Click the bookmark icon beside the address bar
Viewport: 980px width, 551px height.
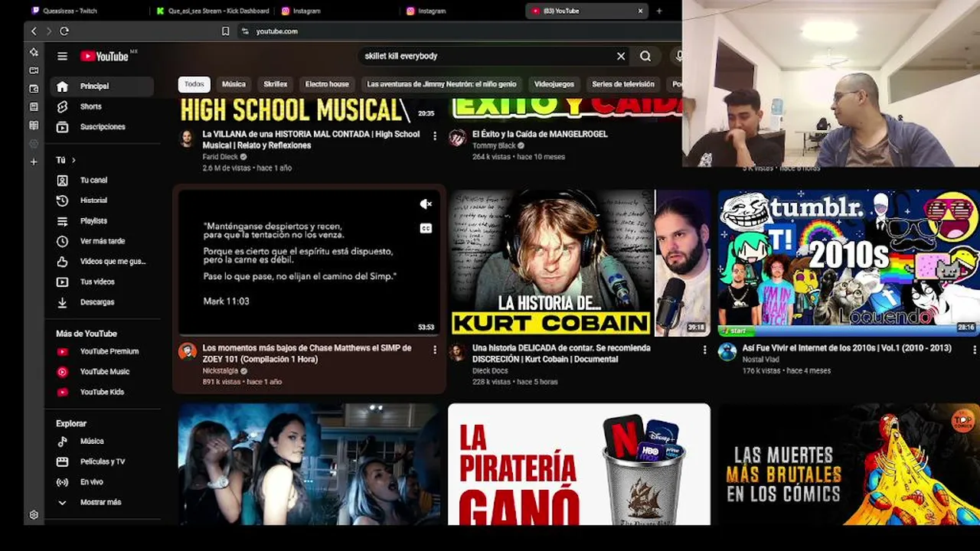(225, 31)
